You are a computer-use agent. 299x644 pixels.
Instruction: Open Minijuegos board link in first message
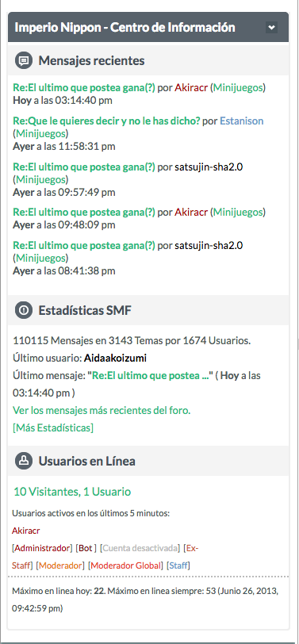click(238, 87)
